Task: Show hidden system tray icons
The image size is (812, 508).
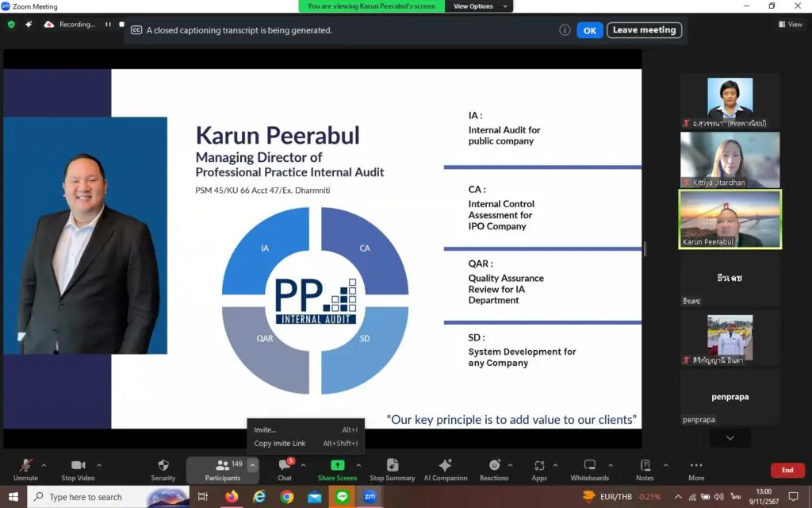Action: (677, 497)
